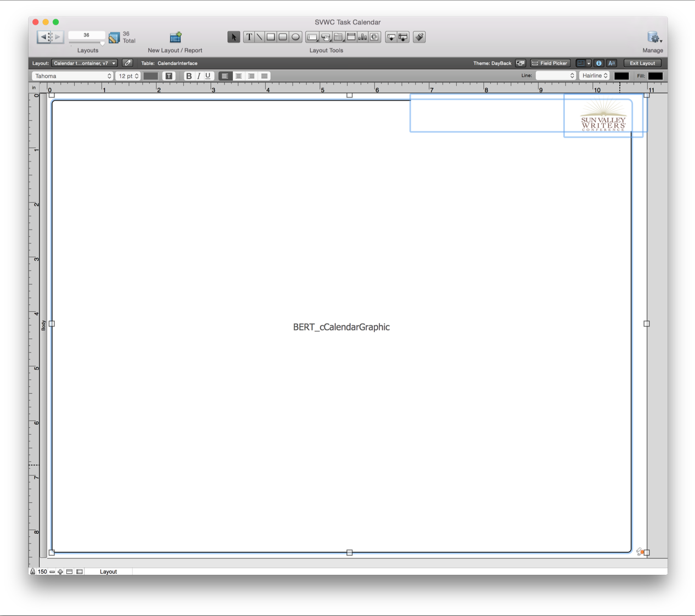Align text left
695x616 pixels.
pos(225,76)
